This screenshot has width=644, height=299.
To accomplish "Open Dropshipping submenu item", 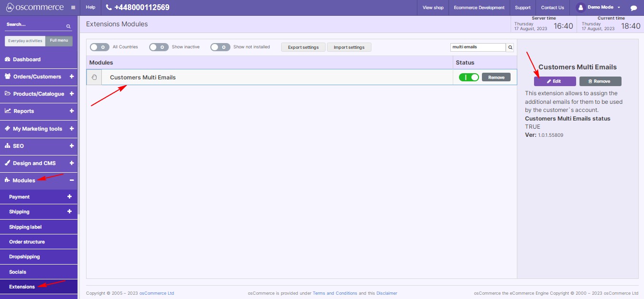I will click(x=39, y=256).
